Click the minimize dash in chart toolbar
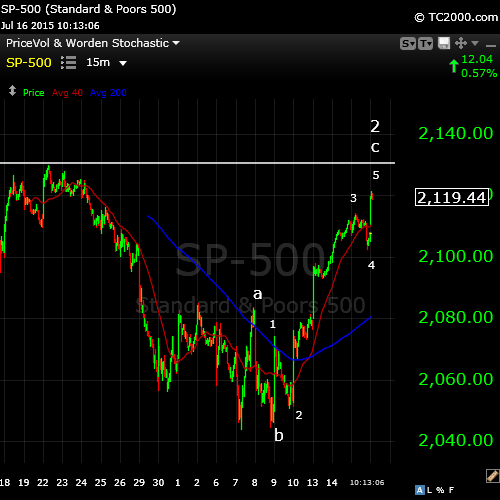This screenshot has width=500, height=500. click(x=491, y=45)
